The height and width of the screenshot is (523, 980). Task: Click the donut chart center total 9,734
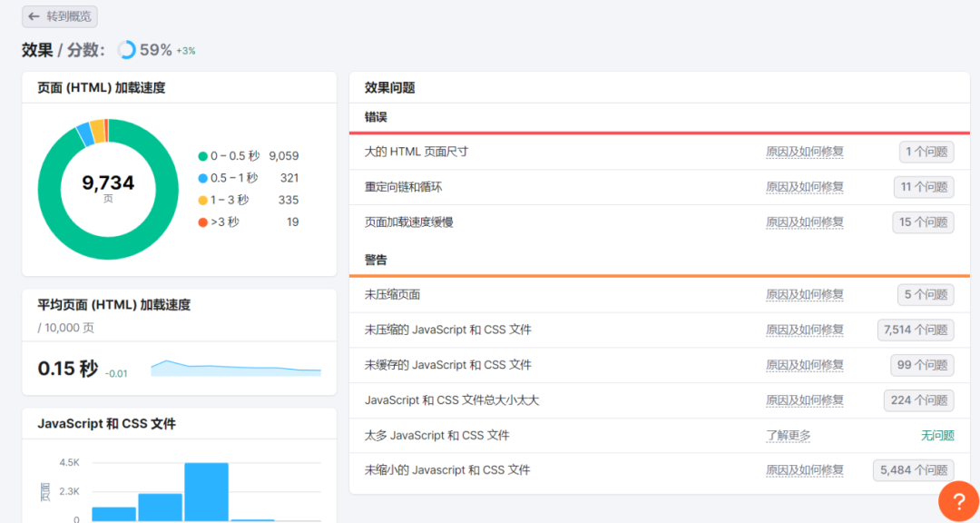tap(108, 183)
